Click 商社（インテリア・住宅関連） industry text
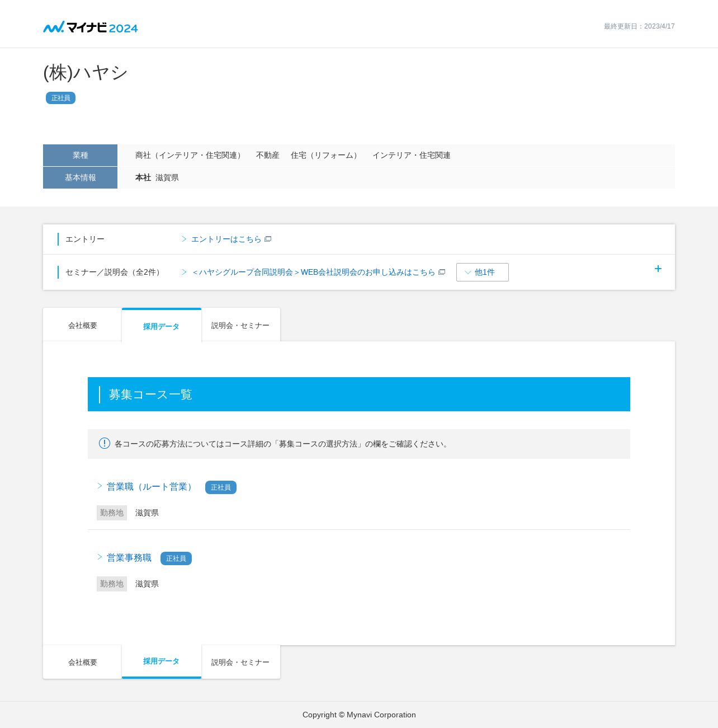Image resolution: width=718 pixels, height=728 pixels. (190, 155)
